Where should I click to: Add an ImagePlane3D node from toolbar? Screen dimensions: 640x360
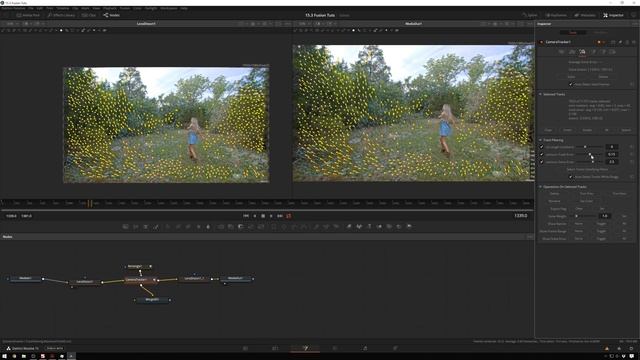click(x=348, y=227)
